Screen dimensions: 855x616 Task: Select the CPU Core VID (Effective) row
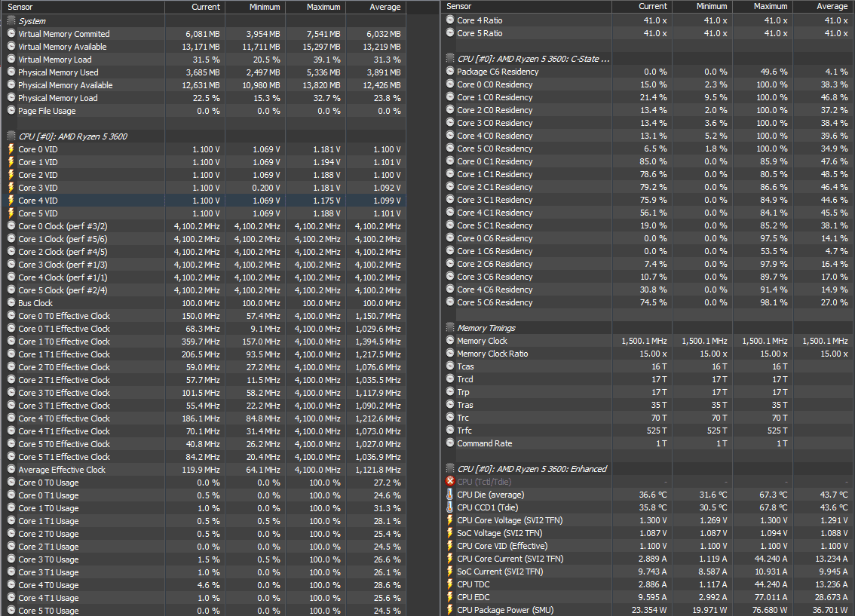647,546
